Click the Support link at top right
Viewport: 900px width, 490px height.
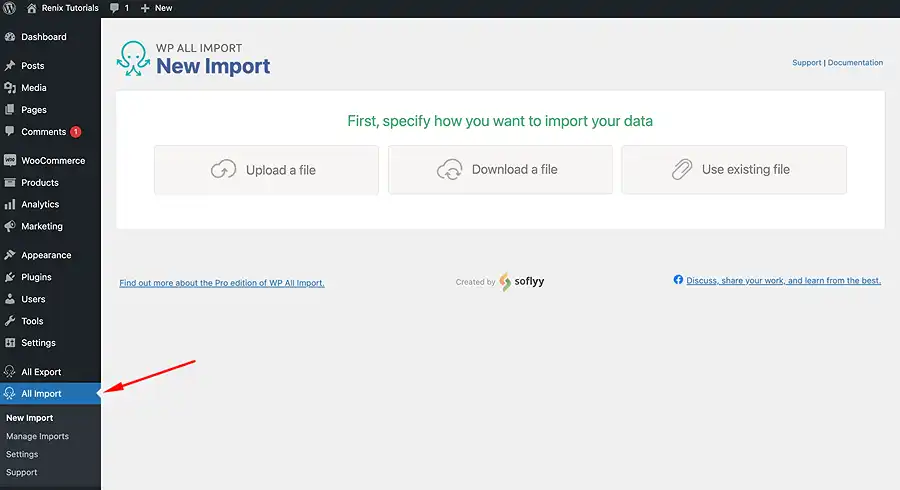806,63
